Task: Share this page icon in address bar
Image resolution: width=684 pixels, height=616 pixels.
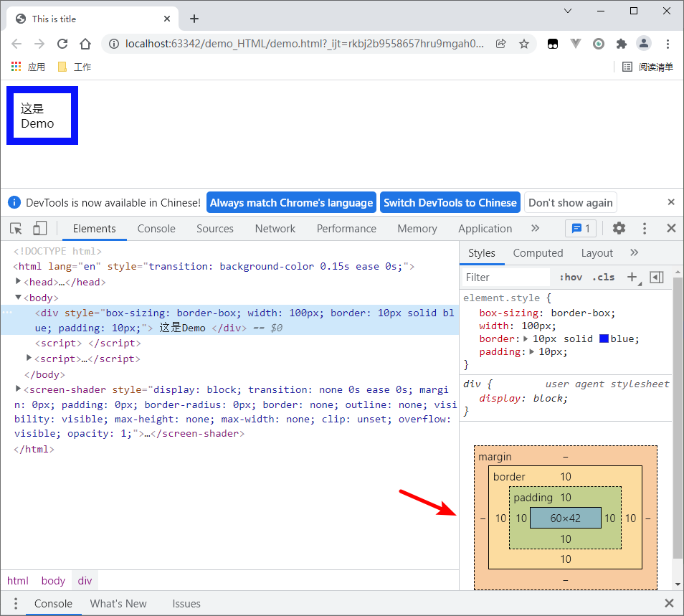Action: [500, 44]
